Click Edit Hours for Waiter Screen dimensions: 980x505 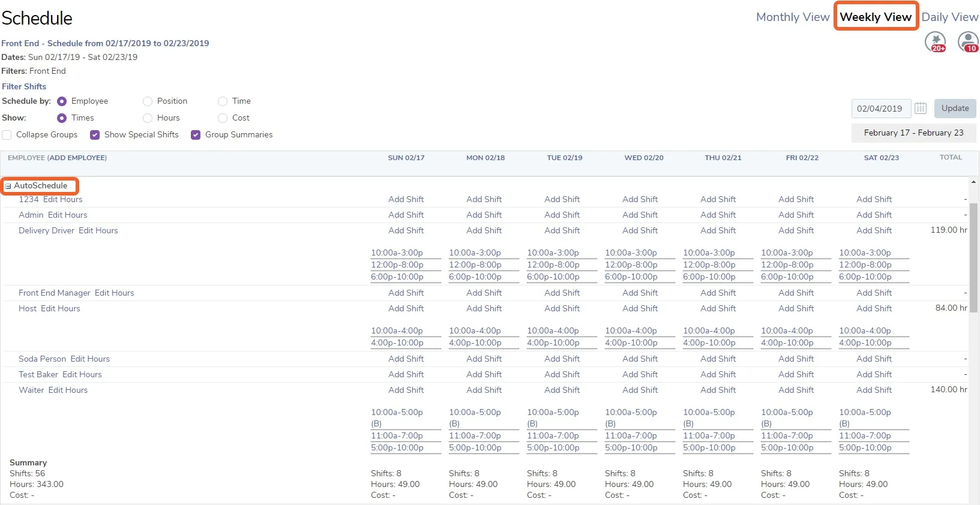68,390
